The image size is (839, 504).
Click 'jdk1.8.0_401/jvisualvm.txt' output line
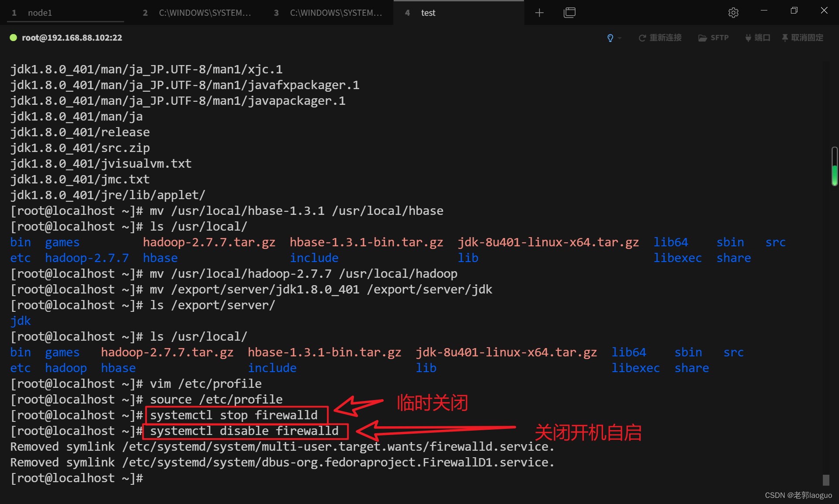101,163
